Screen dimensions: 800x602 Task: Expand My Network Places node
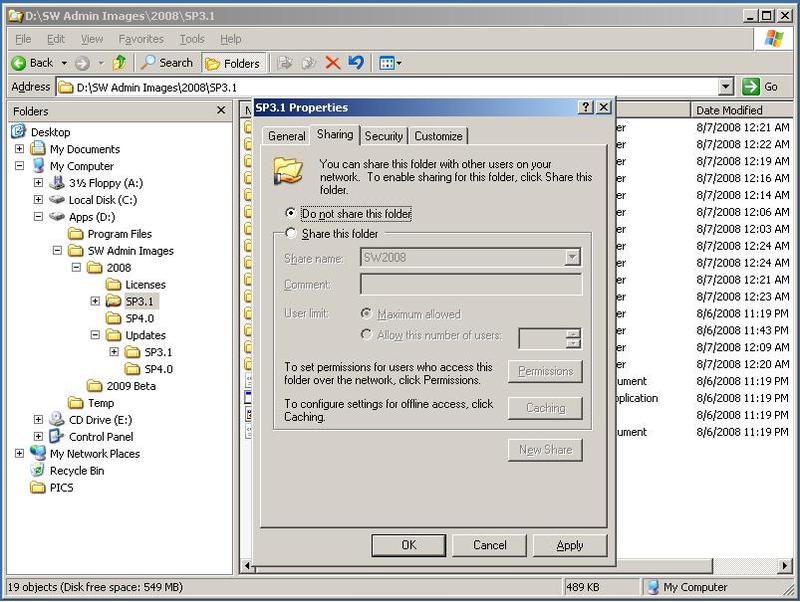(19, 453)
